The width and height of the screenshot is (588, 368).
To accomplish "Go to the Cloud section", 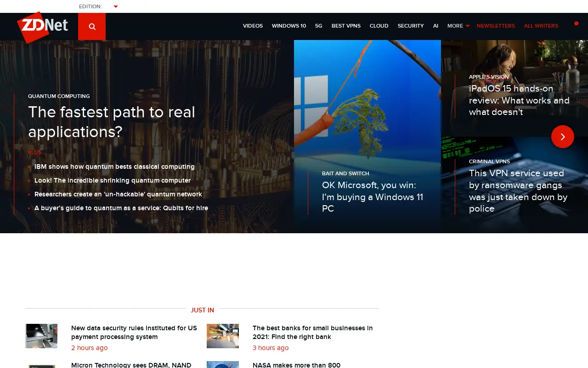I will pyautogui.click(x=379, y=26).
